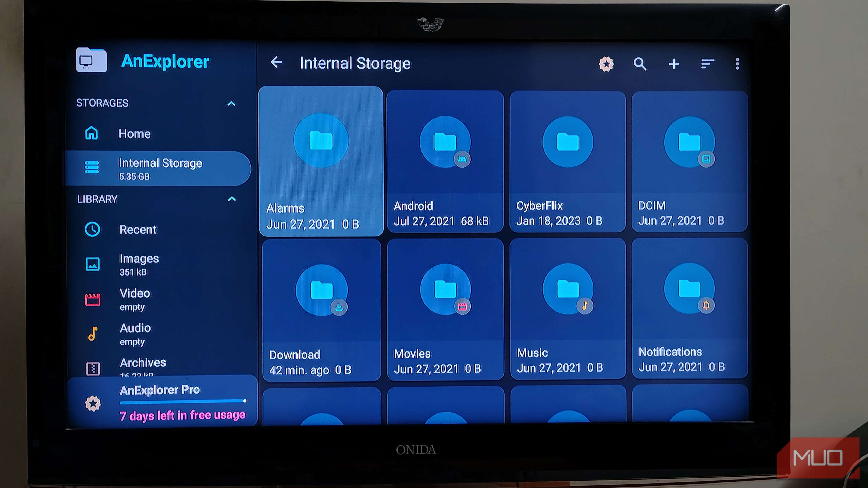
Task: Click the Images picture icon
Action: (92, 264)
